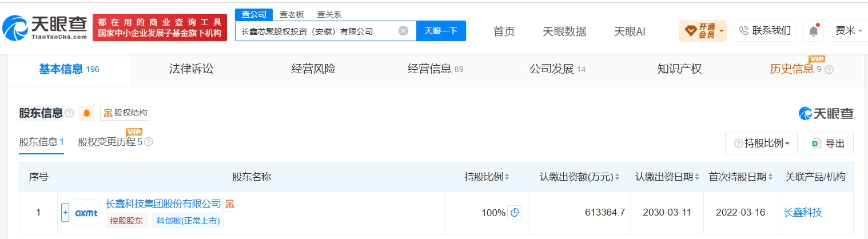This screenshot has width=868, height=239.
Task: Select the 知识产权 tab
Action: [679, 69]
